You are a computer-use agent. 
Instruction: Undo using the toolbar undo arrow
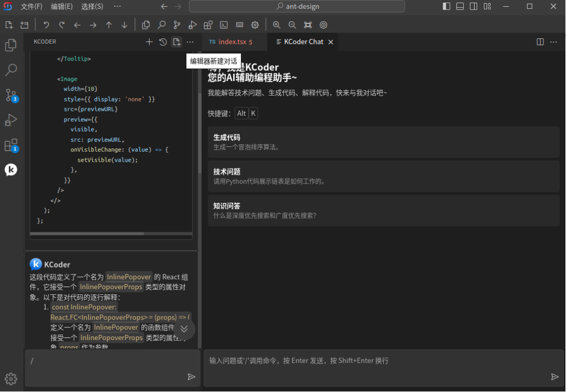pyautogui.click(x=46, y=25)
